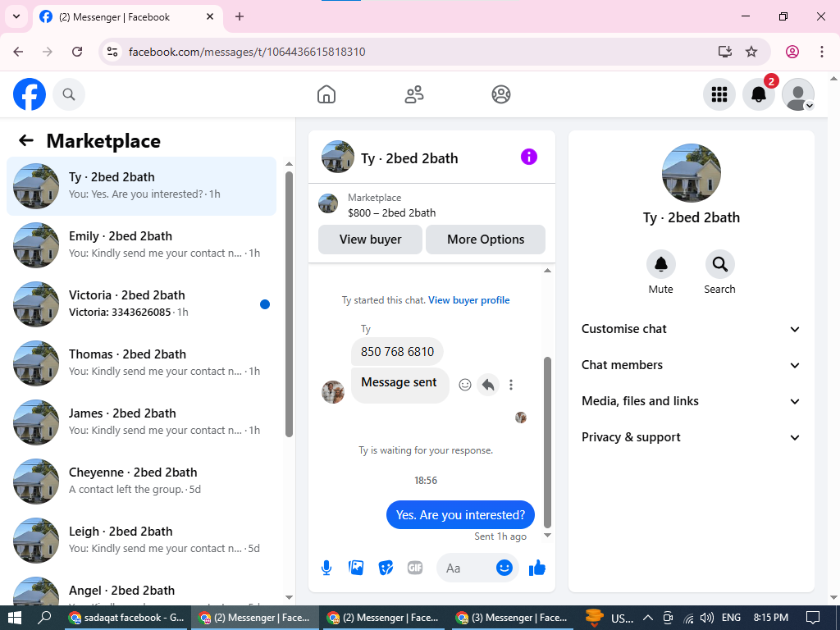Open the View buyer profile link
This screenshot has width=840, height=630.
pos(468,300)
